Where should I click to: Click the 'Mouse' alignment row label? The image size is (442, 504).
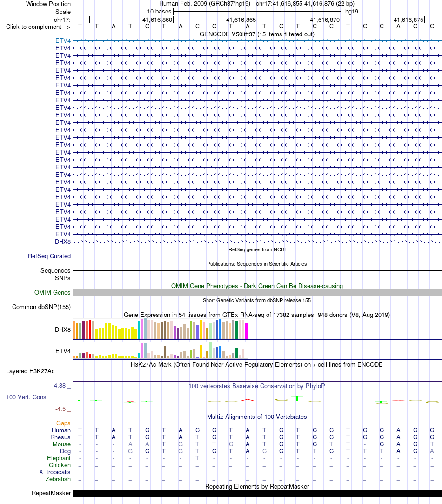click(62, 444)
